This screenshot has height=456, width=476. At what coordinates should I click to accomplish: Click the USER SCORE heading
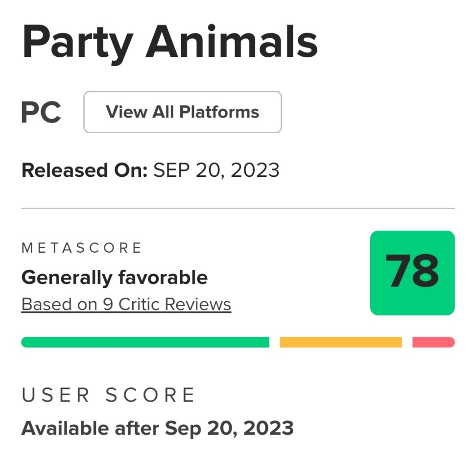(x=108, y=395)
